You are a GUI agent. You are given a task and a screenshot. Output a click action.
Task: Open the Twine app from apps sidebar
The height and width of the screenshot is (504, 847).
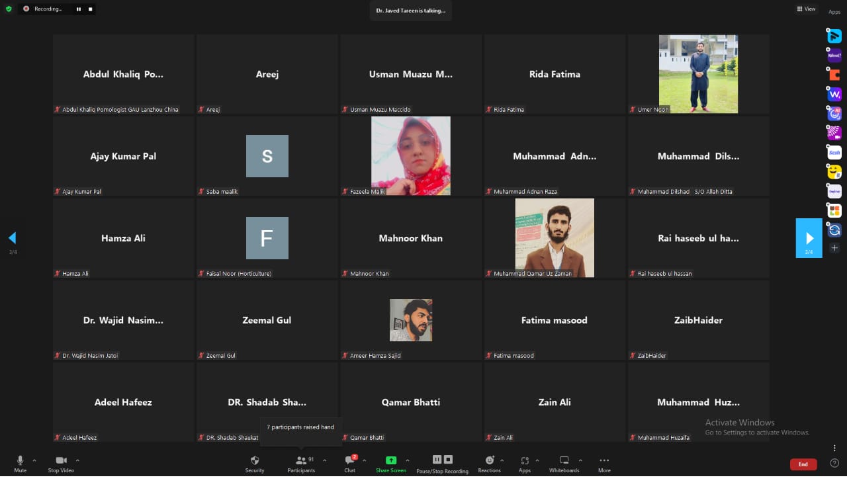pyautogui.click(x=834, y=192)
